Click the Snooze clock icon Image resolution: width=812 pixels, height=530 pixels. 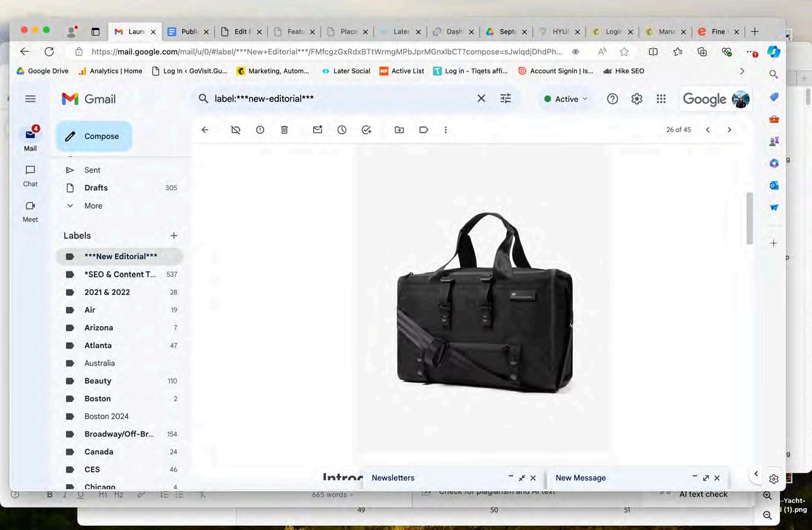pyautogui.click(x=342, y=130)
